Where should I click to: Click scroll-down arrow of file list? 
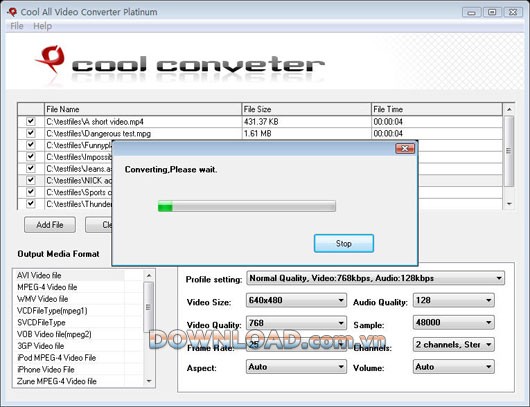[x=509, y=204]
